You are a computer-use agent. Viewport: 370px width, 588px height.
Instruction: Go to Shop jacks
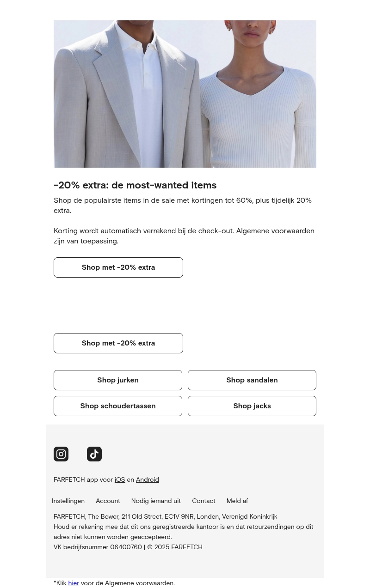coord(252,406)
